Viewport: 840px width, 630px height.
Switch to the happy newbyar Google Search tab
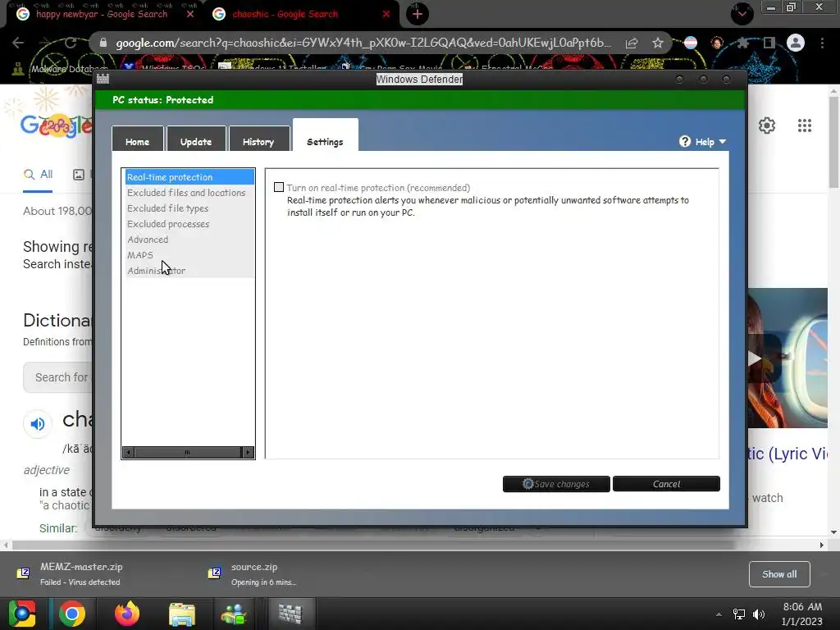(102, 14)
